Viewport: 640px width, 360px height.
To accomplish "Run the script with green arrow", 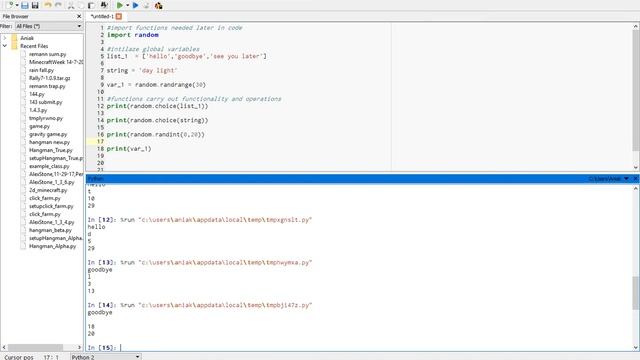I will pyautogui.click(x=120, y=5).
